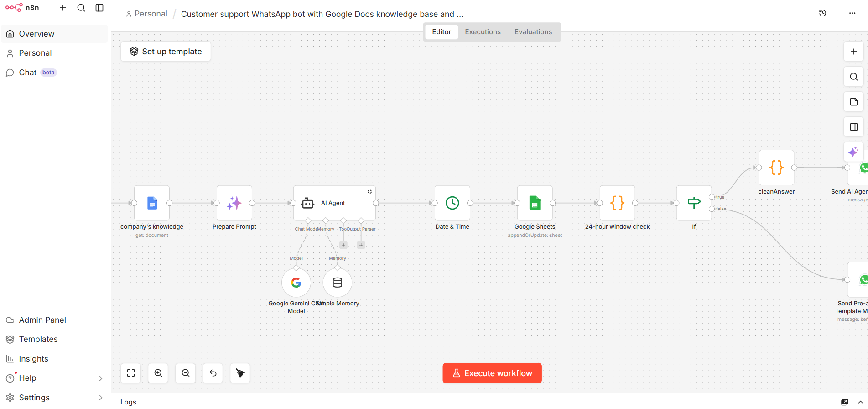Click the Set up template button
This screenshot has height=409, width=868.
[166, 52]
